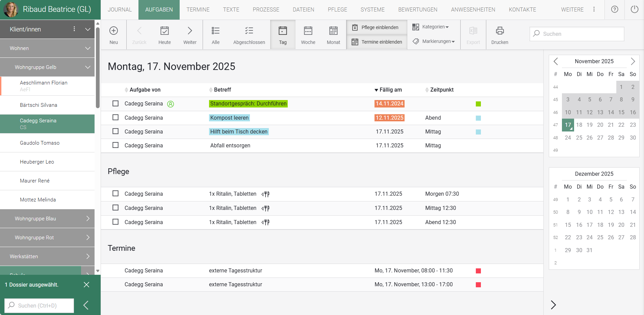Jump to today with Heute icon
644x315 pixels.
click(x=164, y=31)
